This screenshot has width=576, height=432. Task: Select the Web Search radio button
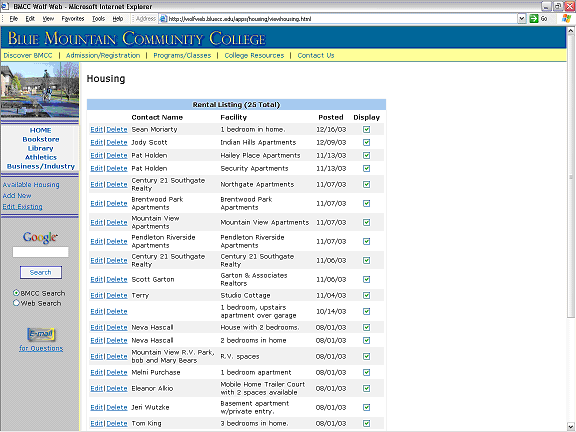[x=16, y=303]
